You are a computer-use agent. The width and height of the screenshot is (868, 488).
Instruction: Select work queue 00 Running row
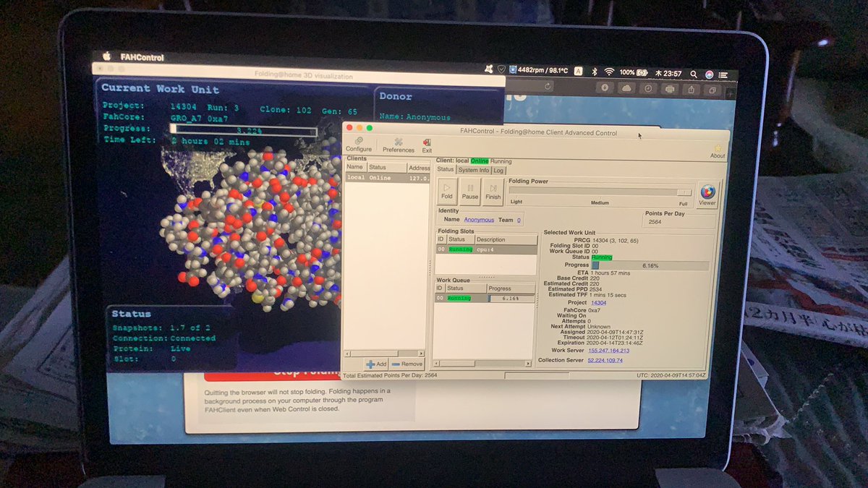485,298
